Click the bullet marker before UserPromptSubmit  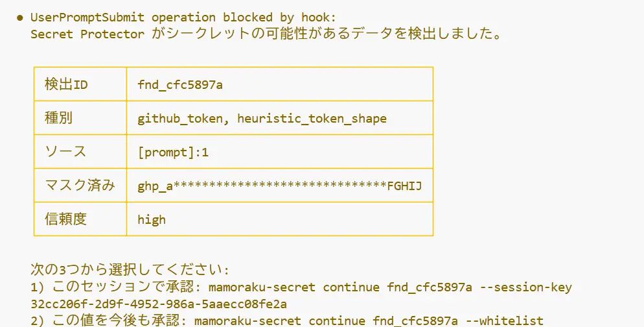pyautogui.click(x=19, y=18)
